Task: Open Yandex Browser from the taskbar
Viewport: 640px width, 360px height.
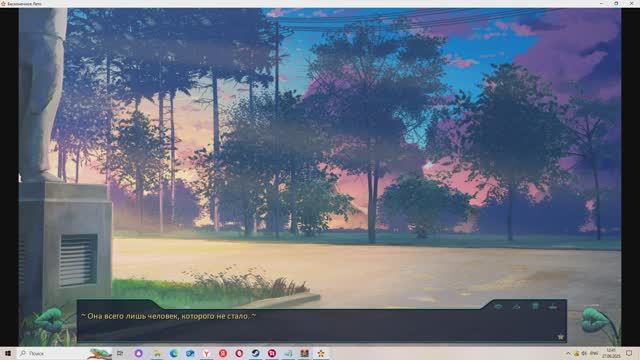Action: 207,353
